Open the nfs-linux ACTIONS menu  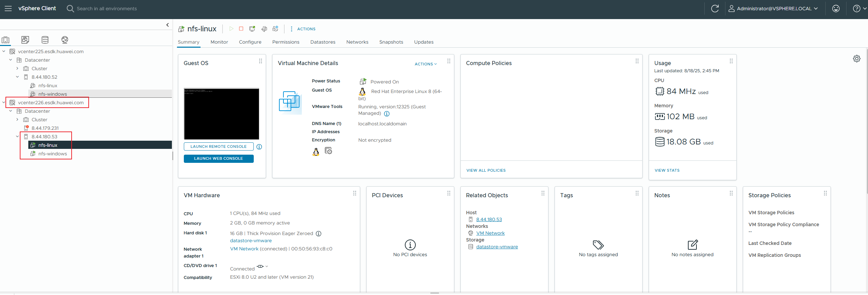point(303,29)
